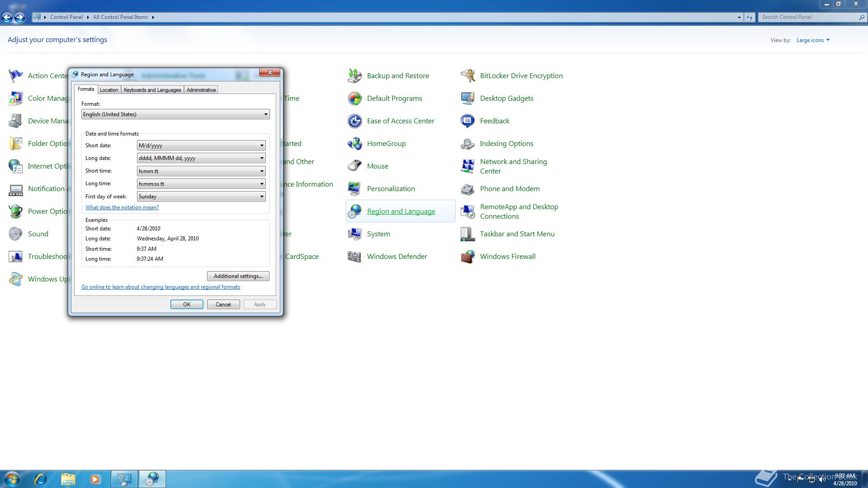The width and height of the screenshot is (868, 488).
Task: Open Windows Defender icon
Action: click(x=355, y=257)
